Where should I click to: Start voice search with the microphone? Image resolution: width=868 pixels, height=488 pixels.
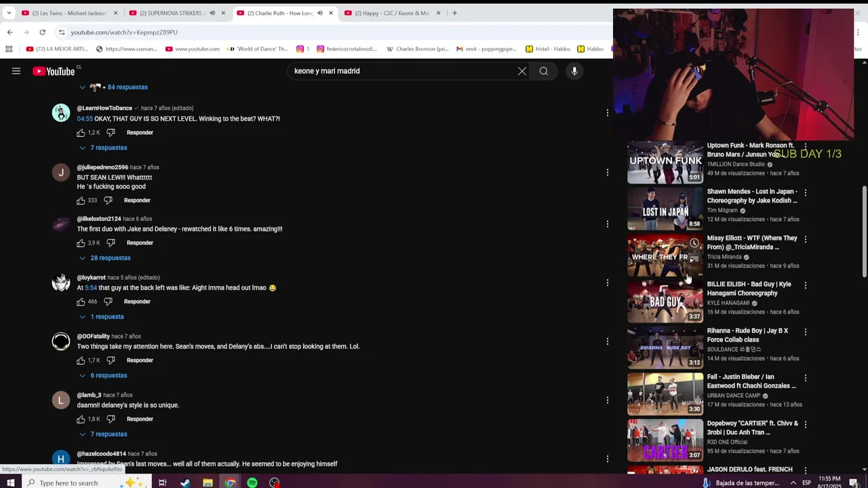tap(574, 71)
